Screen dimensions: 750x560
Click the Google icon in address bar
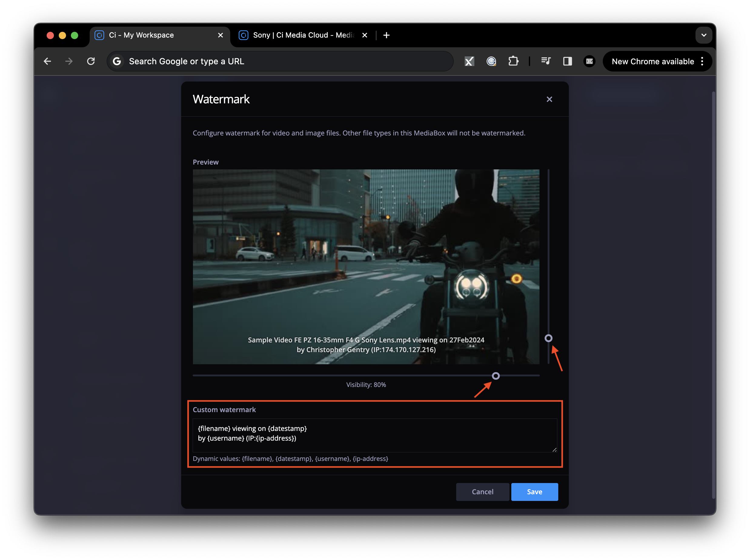[x=117, y=61]
